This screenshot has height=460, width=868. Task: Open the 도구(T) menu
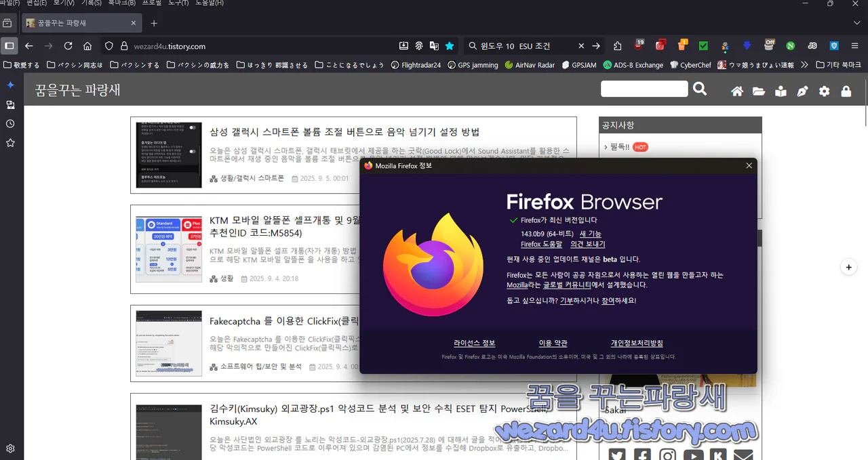[178, 3]
